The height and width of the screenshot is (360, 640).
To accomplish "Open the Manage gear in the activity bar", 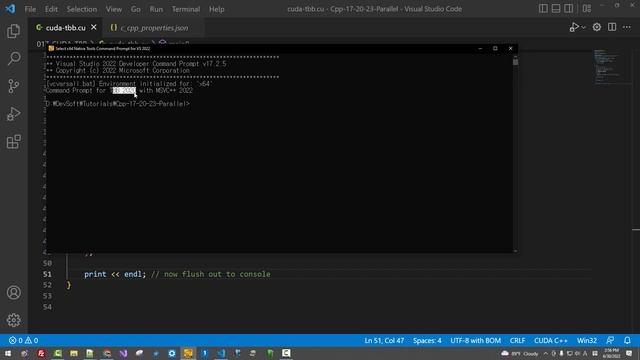I will [13, 320].
